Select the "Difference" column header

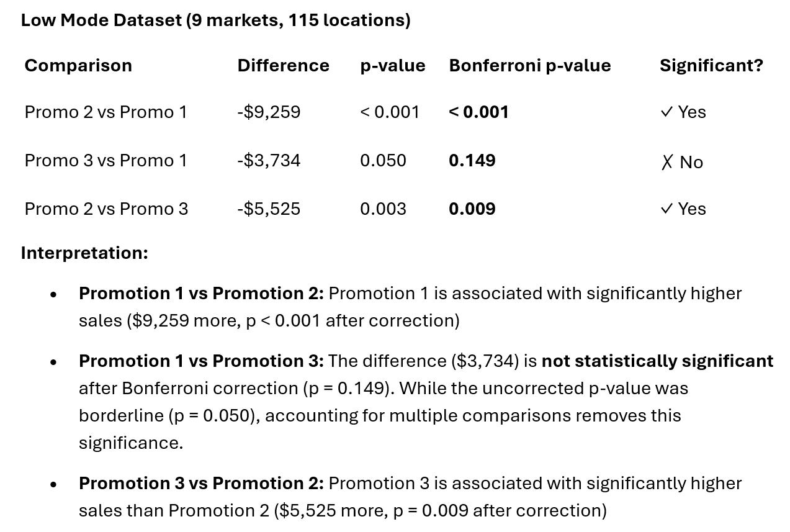pos(283,65)
